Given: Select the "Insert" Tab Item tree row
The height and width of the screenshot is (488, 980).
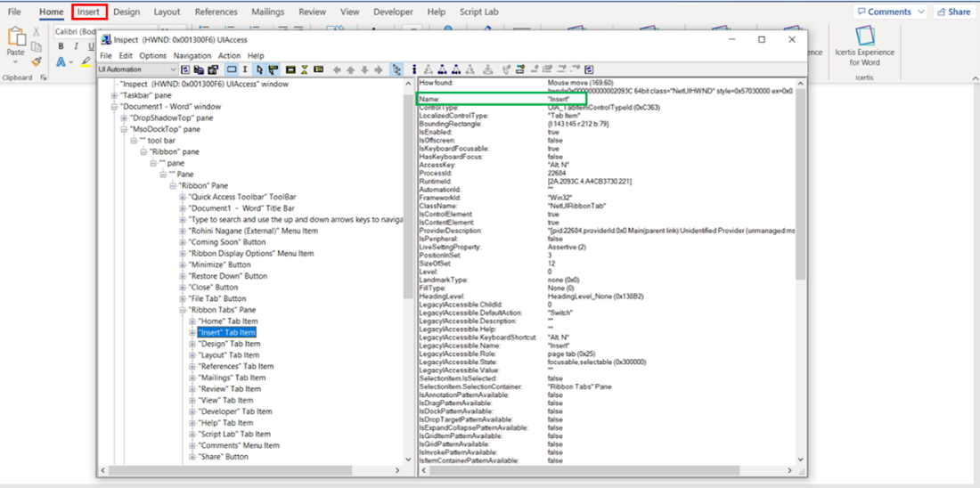Looking at the screenshot, I should (x=227, y=332).
